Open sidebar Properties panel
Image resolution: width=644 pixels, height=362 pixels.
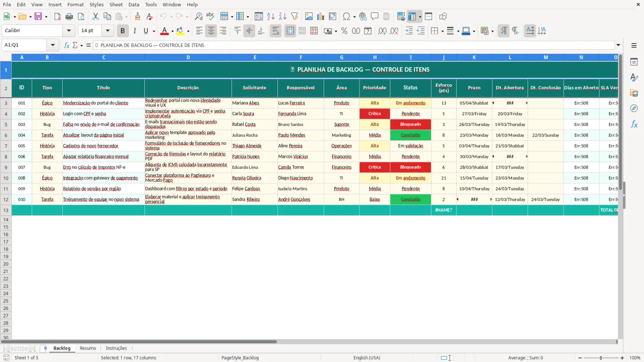pos(634,62)
